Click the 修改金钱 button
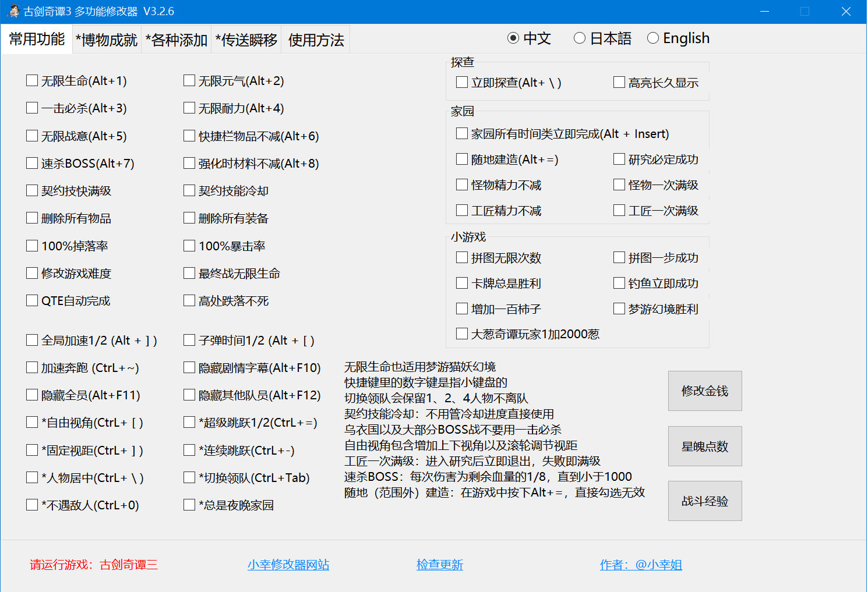868x592 pixels. (x=705, y=391)
